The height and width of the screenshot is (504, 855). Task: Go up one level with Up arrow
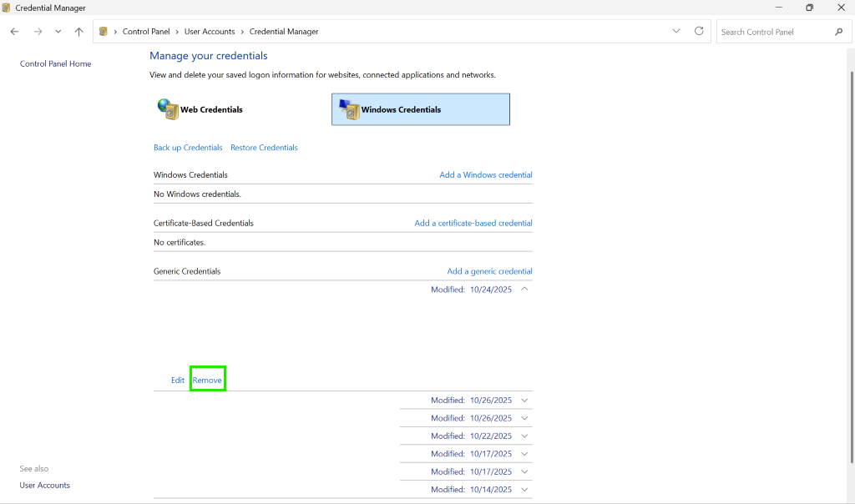[79, 32]
